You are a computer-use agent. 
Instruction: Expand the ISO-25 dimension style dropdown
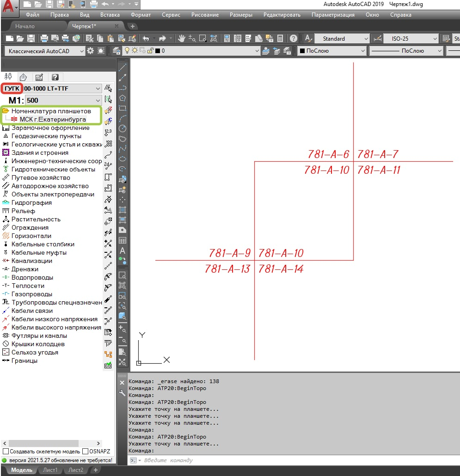pos(435,39)
